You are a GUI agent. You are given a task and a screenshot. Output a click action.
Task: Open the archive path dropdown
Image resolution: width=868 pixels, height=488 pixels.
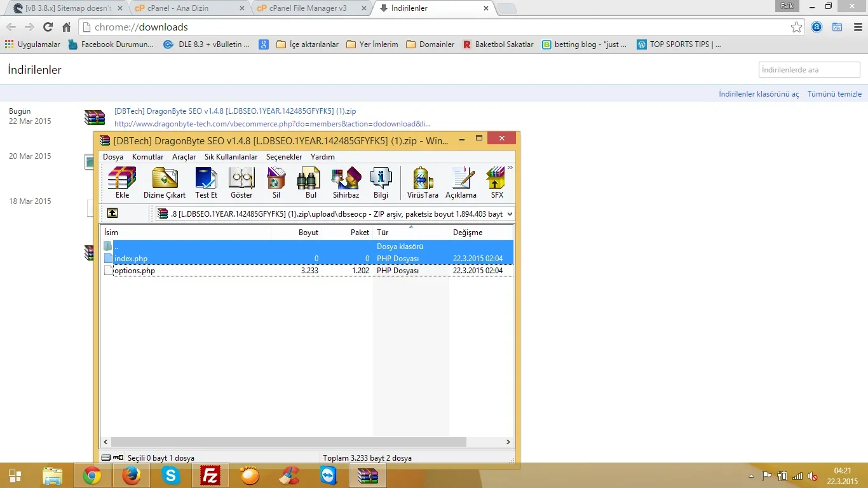pos(510,214)
